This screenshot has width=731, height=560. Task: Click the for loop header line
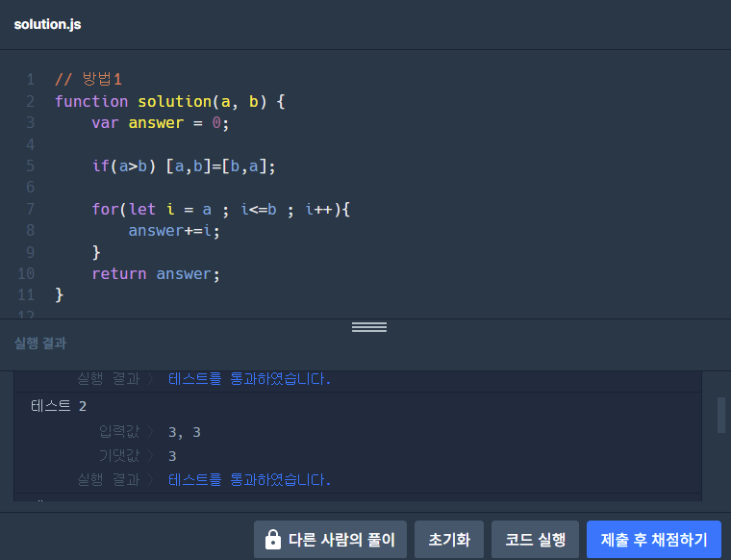click(221, 209)
